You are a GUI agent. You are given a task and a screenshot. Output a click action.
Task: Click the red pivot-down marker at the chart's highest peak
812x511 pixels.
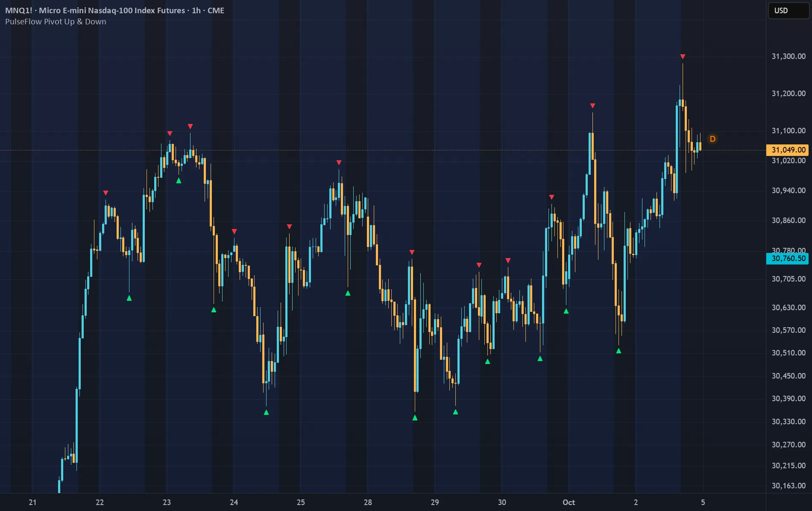click(x=683, y=56)
